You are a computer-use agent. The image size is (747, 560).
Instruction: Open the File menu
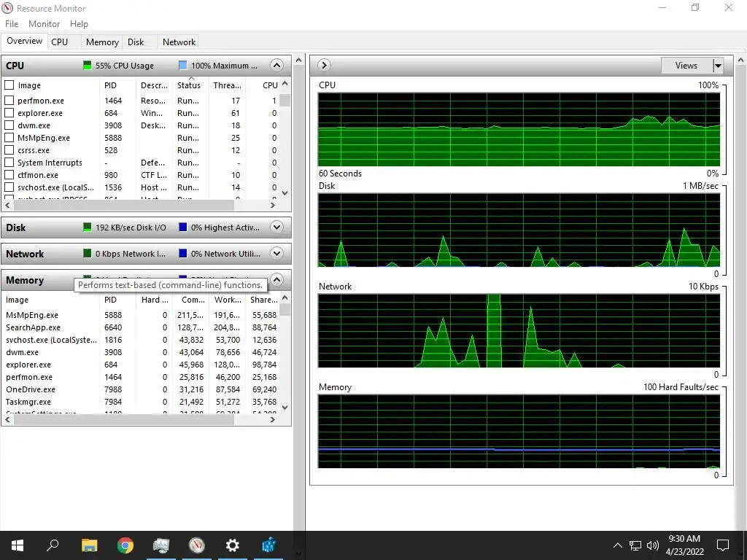12,24
